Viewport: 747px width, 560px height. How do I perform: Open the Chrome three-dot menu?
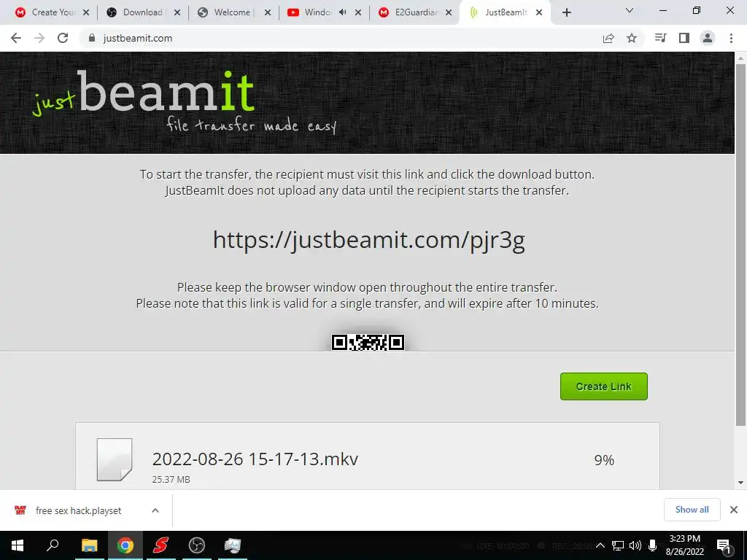(731, 38)
